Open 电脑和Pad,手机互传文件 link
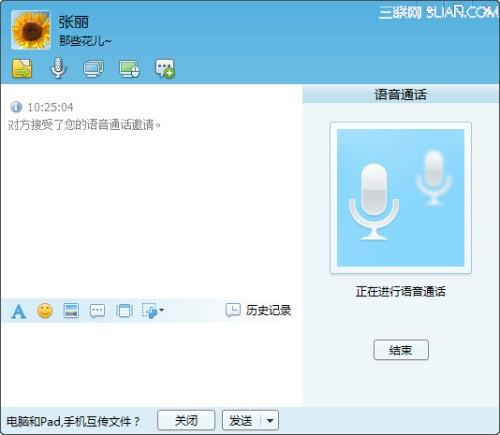The width and height of the screenshot is (500, 435). (x=73, y=422)
